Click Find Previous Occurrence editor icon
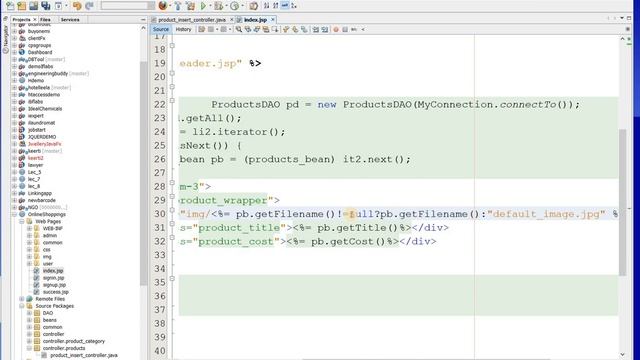The image size is (640, 360). [248, 29]
